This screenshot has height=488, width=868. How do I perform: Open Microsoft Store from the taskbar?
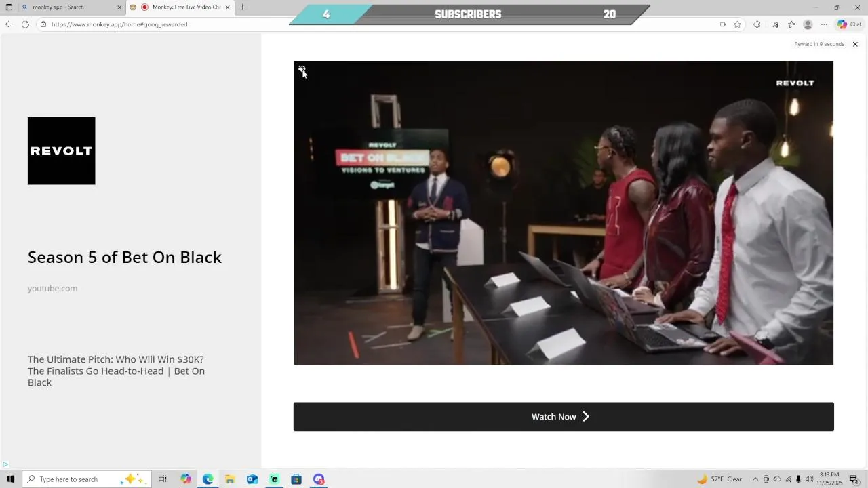click(x=296, y=479)
